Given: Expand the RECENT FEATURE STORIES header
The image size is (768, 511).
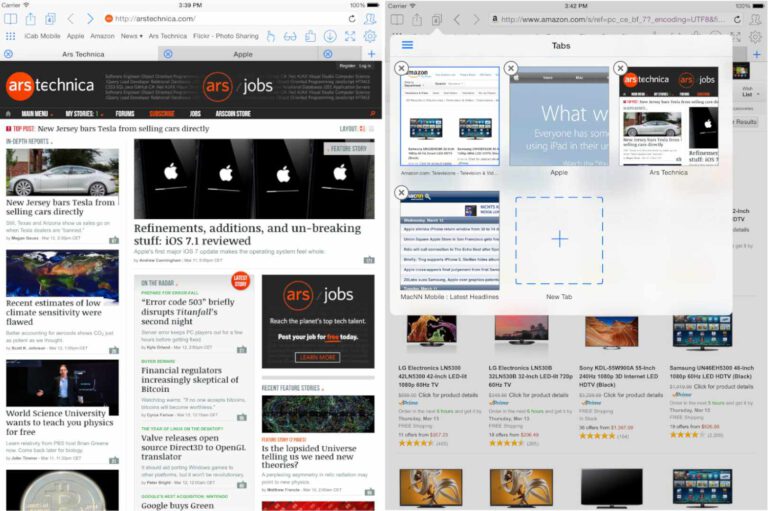Looking at the screenshot, I should coord(292,388).
